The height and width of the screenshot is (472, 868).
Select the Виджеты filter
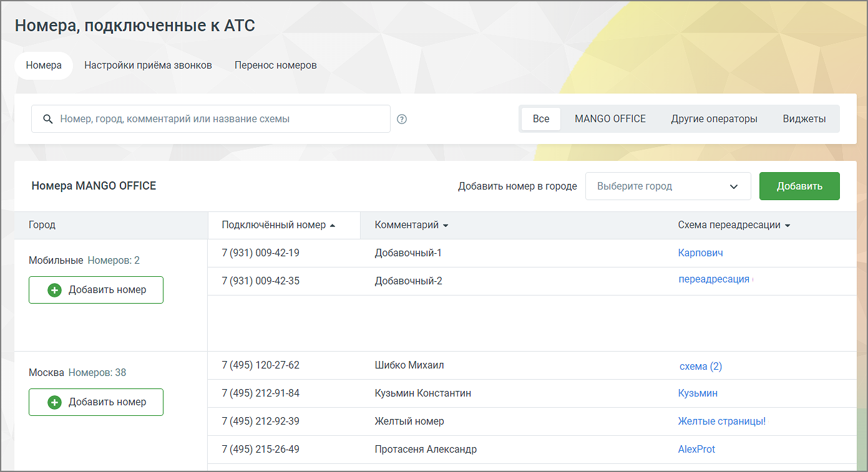[x=804, y=119]
